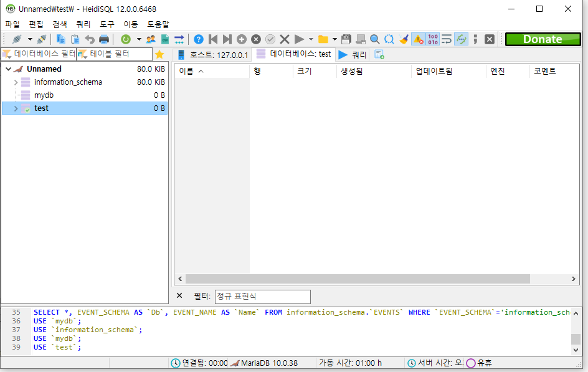
Task: Sort by the 생성됨 column header
Action: click(374, 71)
